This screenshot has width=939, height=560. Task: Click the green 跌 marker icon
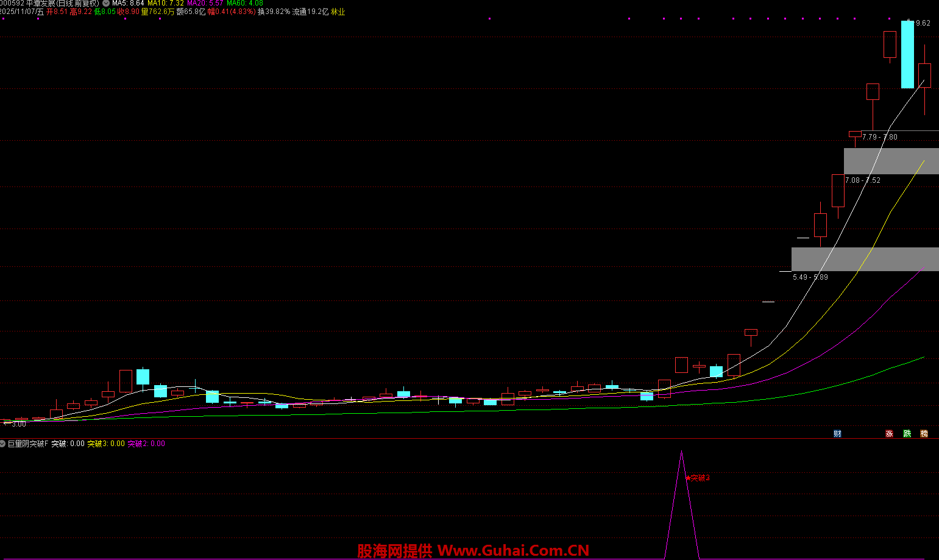click(x=907, y=433)
